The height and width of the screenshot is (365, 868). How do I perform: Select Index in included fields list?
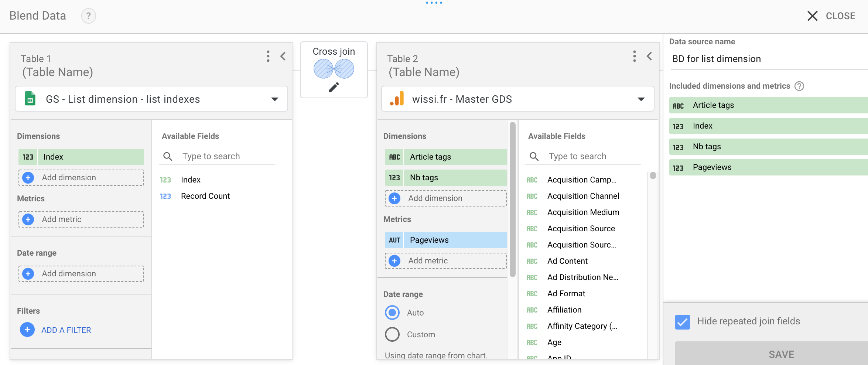[x=768, y=126]
